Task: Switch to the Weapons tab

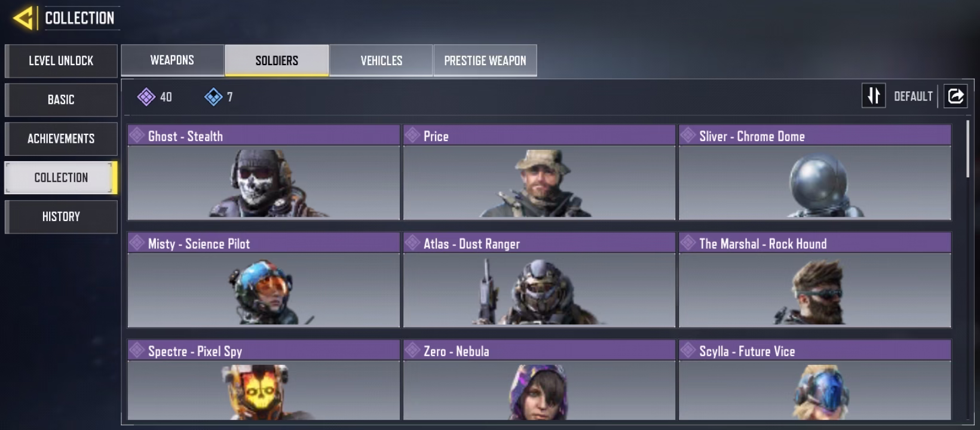Action: click(172, 60)
